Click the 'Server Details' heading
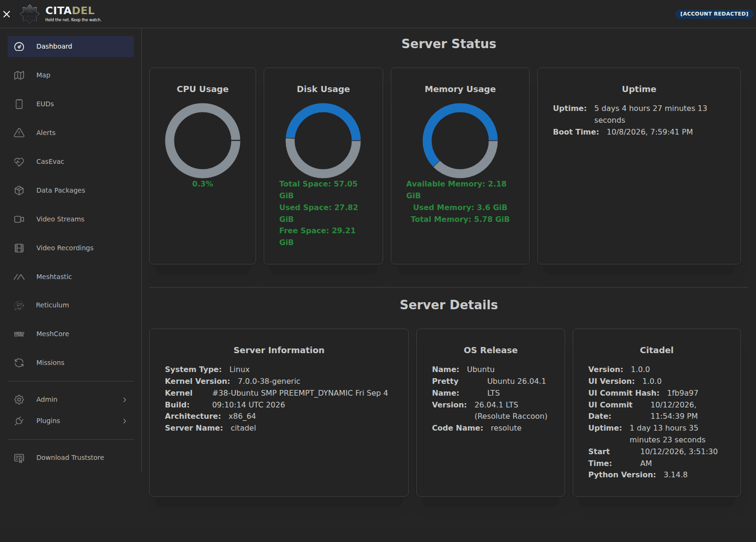 pos(449,305)
